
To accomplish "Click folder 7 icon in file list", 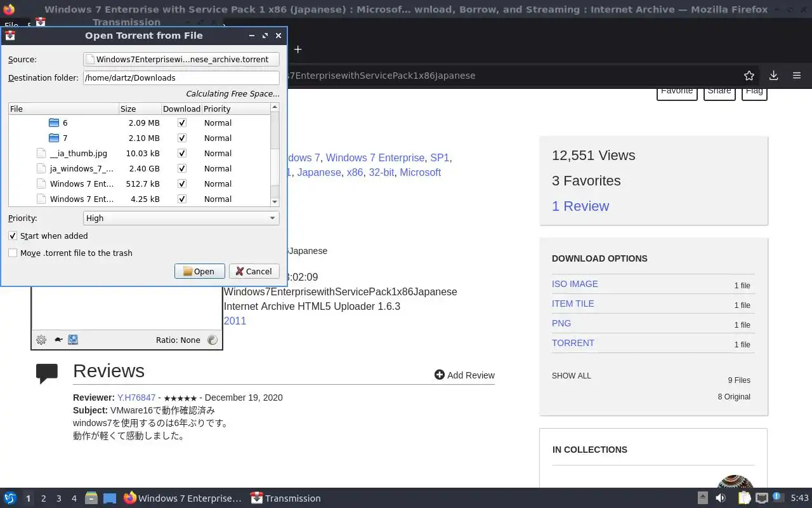I will pos(54,138).
